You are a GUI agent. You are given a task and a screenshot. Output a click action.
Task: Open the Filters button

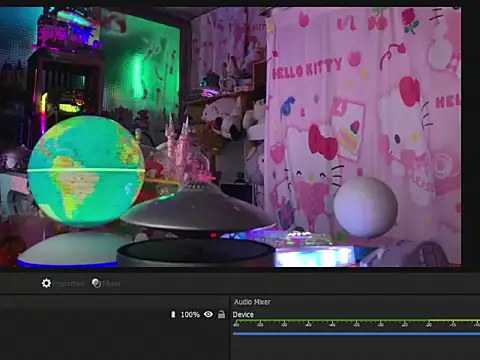point(106,284)
